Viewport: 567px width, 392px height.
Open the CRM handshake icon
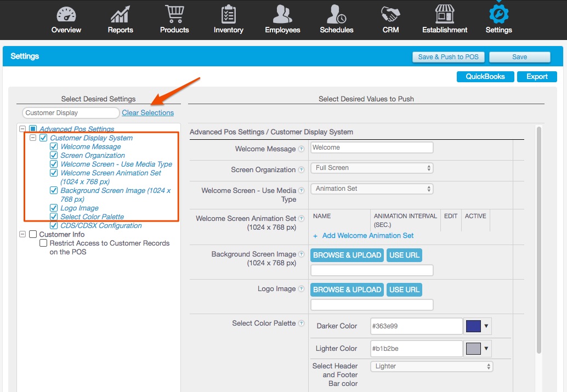pyautogui.click(x=390, y=15)
